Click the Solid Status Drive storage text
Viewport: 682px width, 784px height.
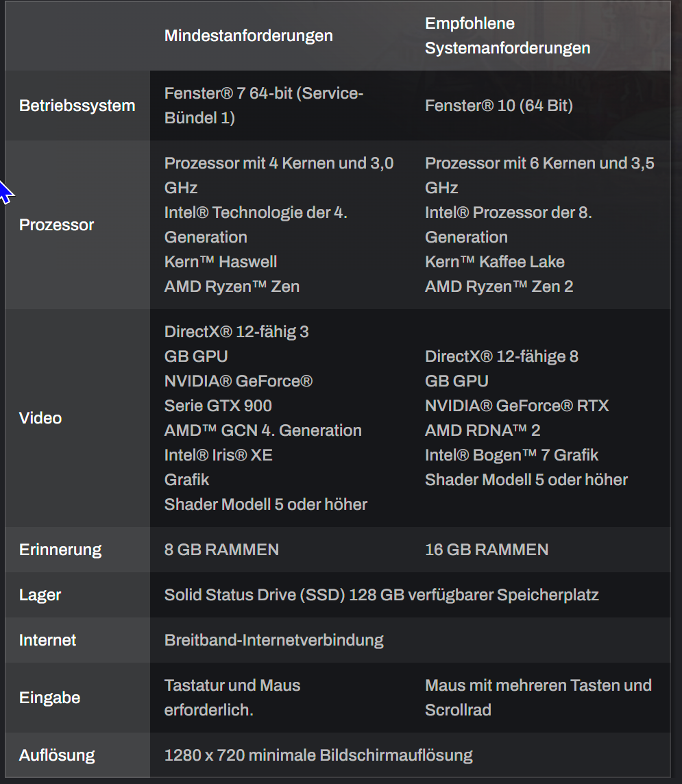point(382,594)
